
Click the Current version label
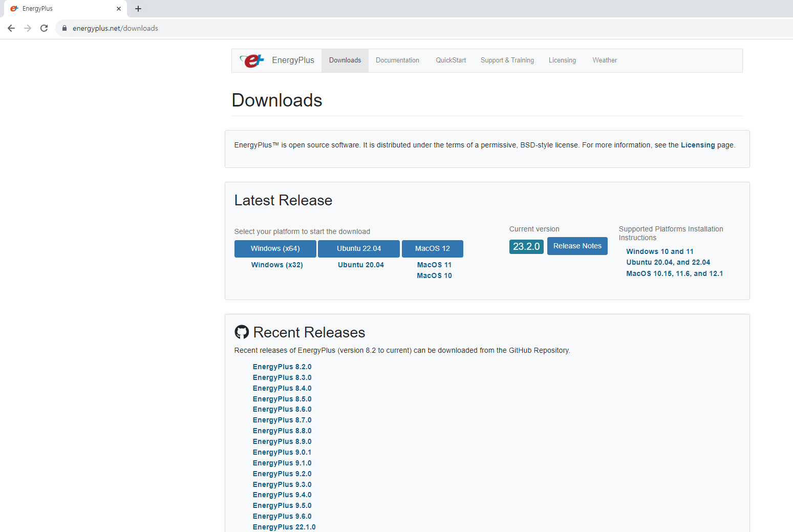(x=534, y=229)
